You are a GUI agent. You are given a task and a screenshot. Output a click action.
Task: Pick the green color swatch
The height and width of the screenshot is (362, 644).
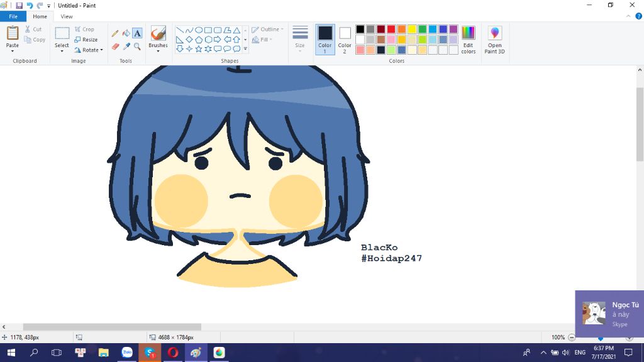pos(422,29)
